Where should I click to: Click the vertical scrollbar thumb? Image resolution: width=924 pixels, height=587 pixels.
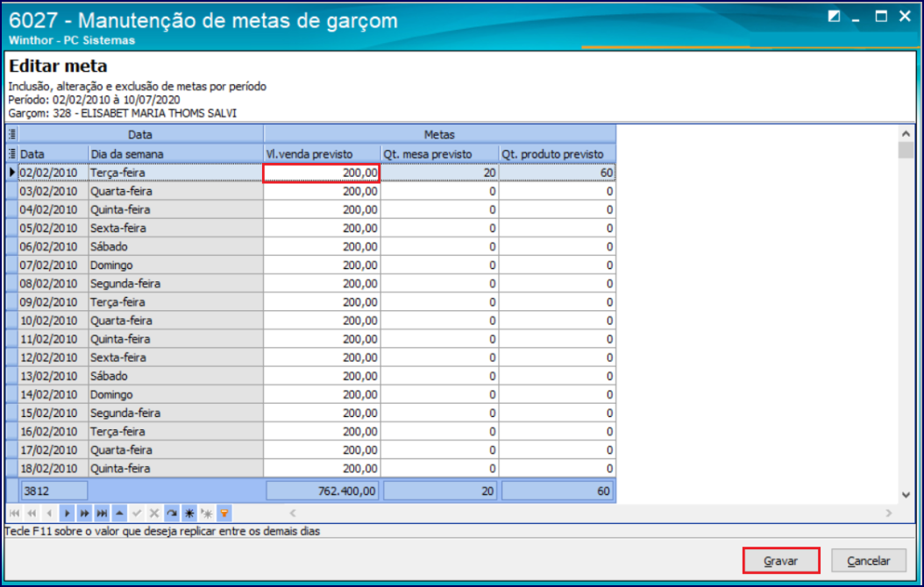coord(906,150)
